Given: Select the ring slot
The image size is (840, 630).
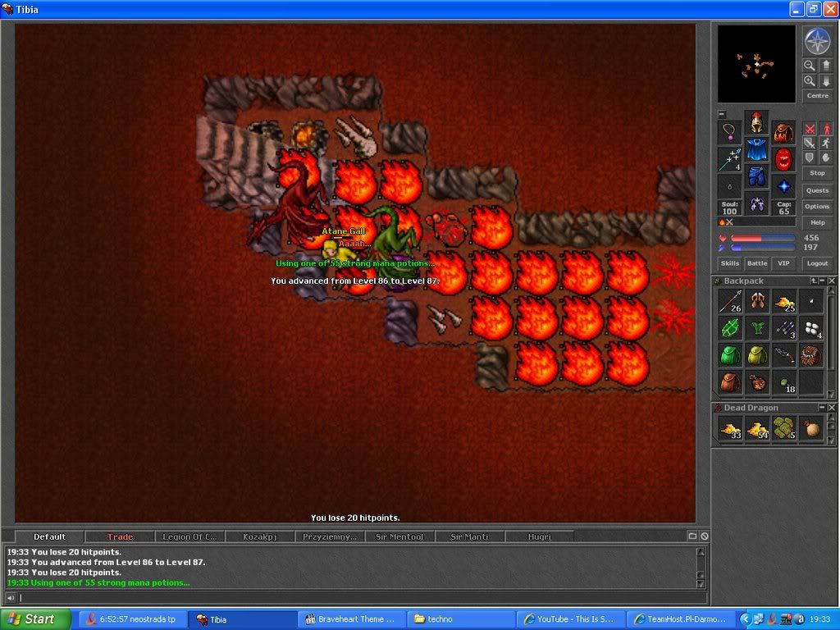Looking at the screenshot, I should pos(729,187).
